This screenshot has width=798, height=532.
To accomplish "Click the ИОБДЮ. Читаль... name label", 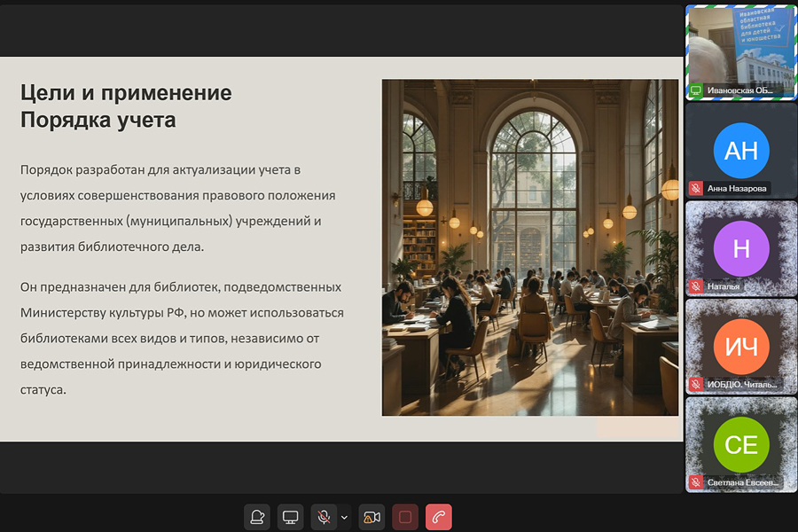I will click(742, 384).
